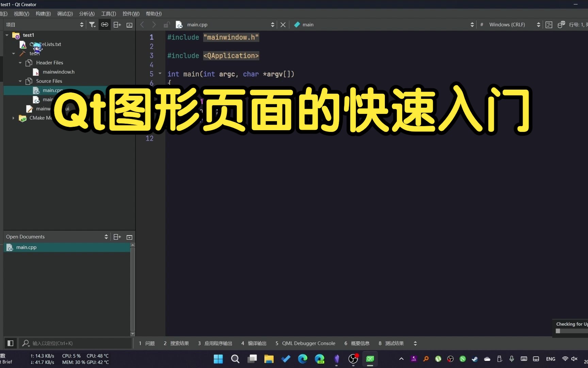The image size is (588, 368).
Task: Go back in editor navigation history
Action: (x=142, y=25)
